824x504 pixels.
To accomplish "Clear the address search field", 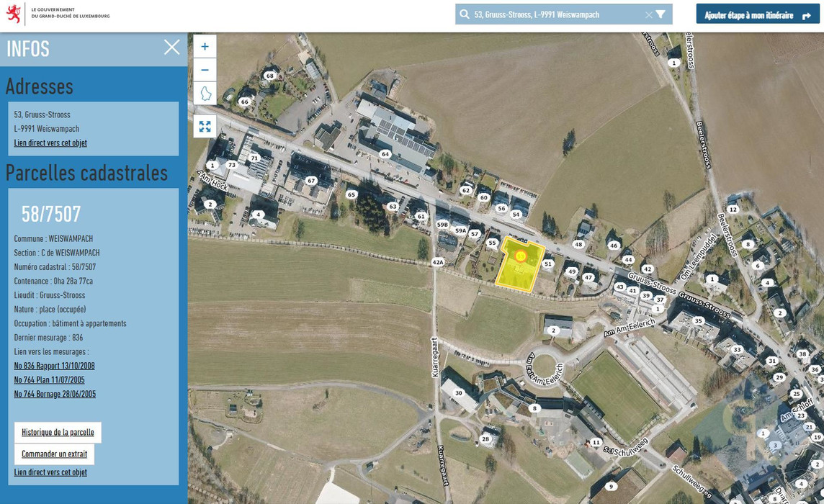I will point(648,14).
